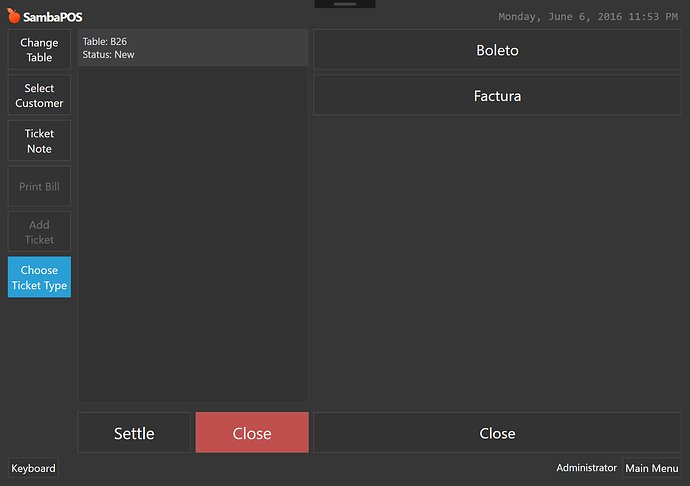Toggle the highlighted Choose Ticket Type button
The image size is (690, 486).
pos(39,277)
